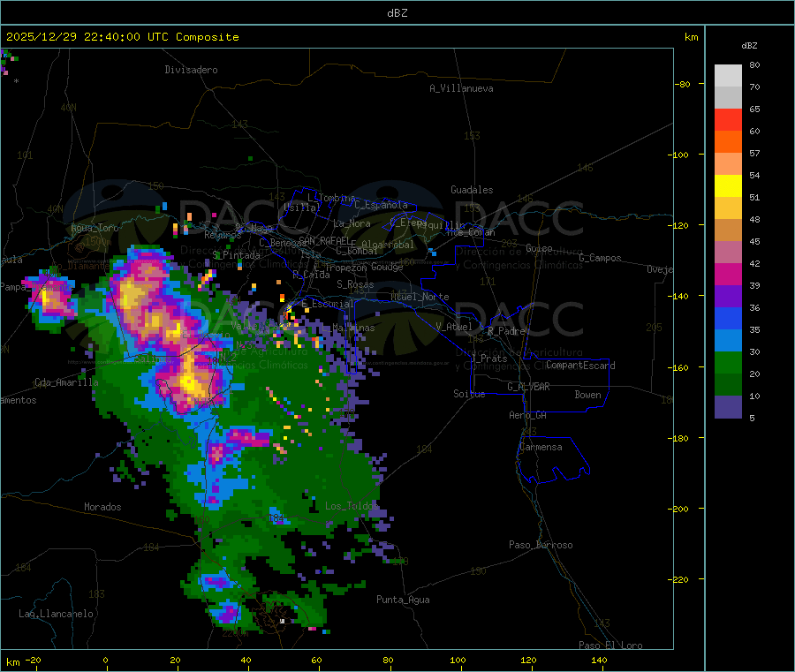The height and width of the screenshot is (672, 795).
Task: Click the L_Tombina label
Action: 331,198
